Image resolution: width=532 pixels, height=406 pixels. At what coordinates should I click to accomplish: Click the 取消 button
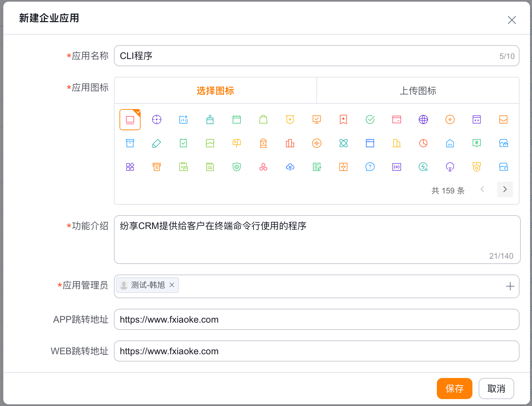pyautogui.click(x=496, y=389)
